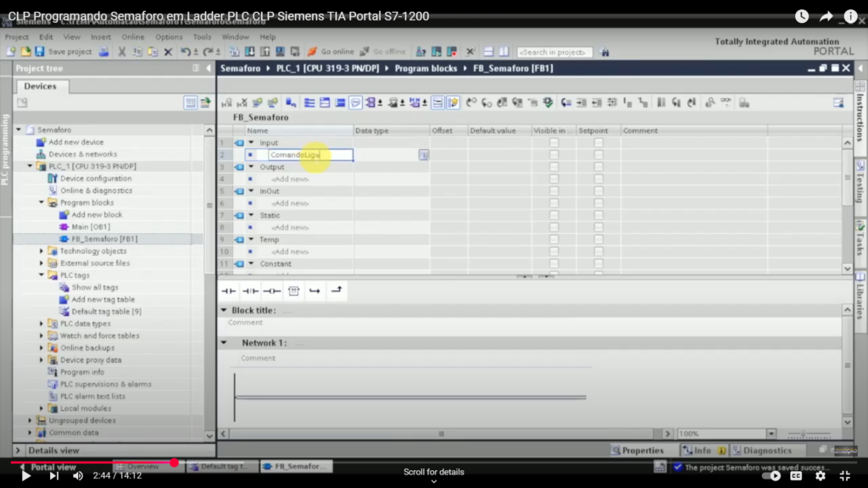Image resolution: width=868 pixels, height=488 pixels.
Task: Collapse Network 1 section
Action: [224, 342]
